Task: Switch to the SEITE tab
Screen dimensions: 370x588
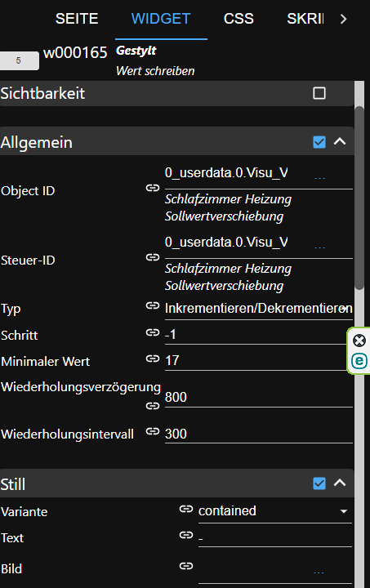Action: [x=77, y=19]
